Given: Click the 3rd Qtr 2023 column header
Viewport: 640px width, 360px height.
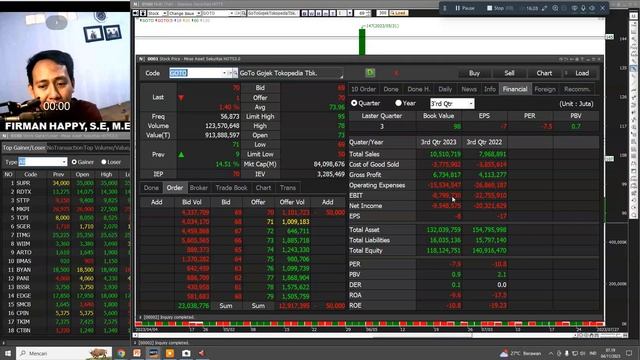Looking at the screenshot, I should [438, 142].
